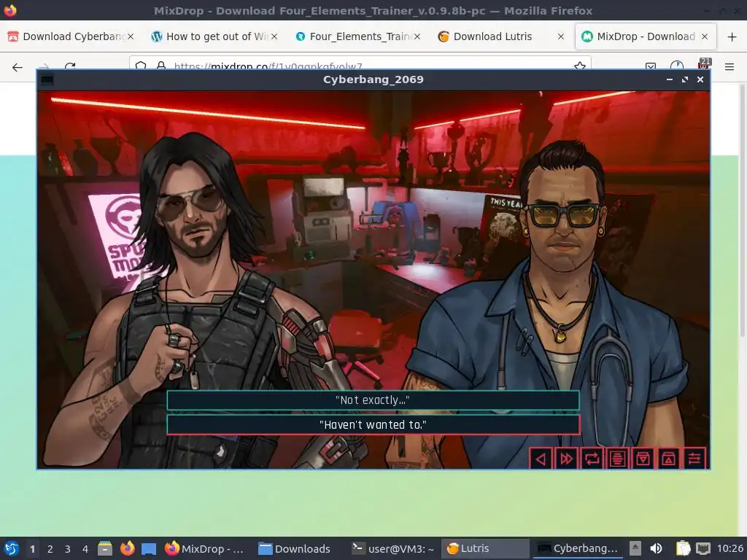Viewport: 747px width, 560px height.
Task: Switch to virtual desktop 4
Action: tap(85, 549)
